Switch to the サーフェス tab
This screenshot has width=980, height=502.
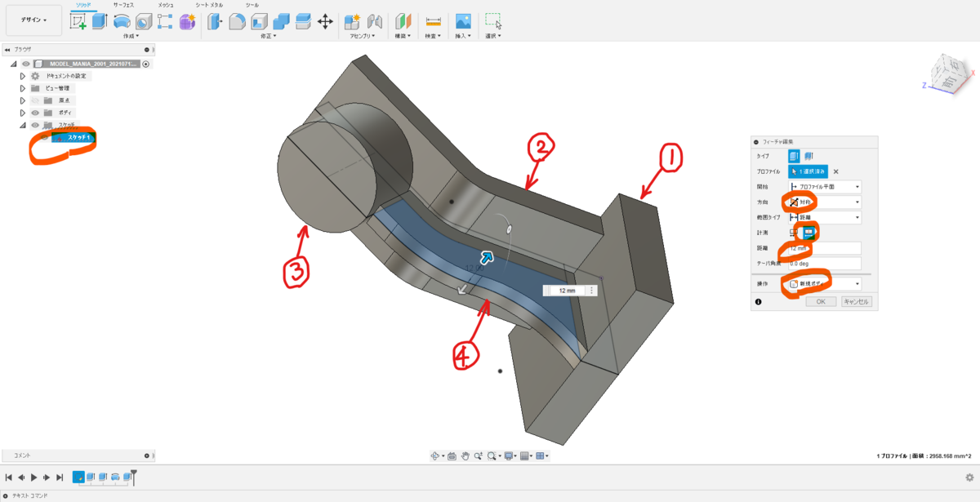(x=122, y=5)
